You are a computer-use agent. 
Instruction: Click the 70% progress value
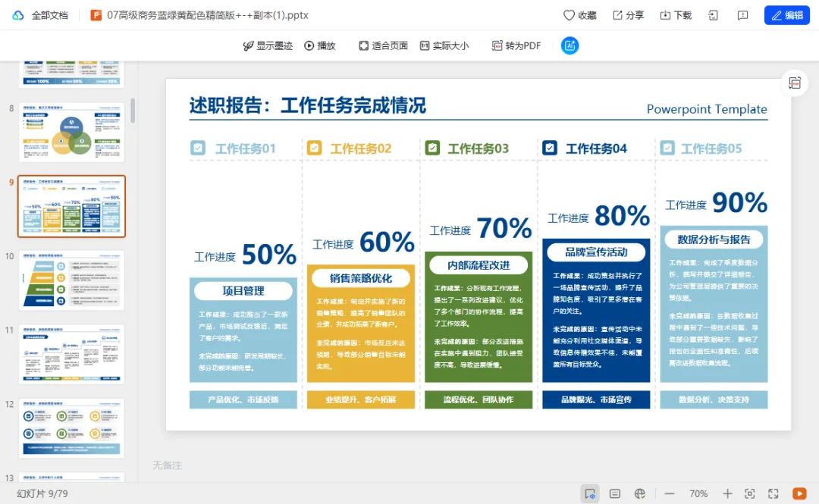coord(504,228)
